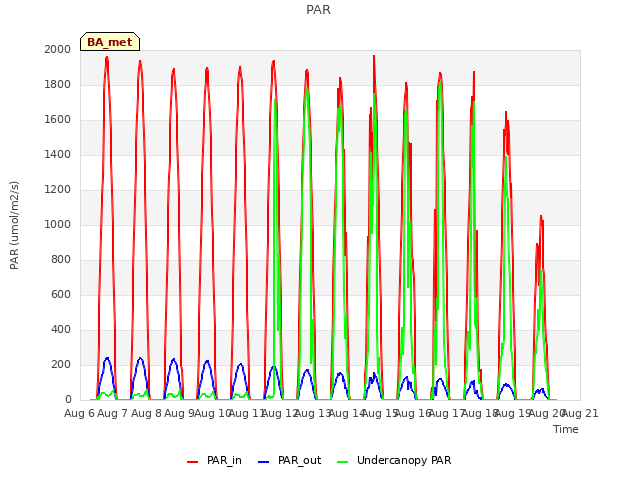The height and width of the screenshot is (480, 640).
Task: Click the PAR chart title
Action: [x=318, y=10]
